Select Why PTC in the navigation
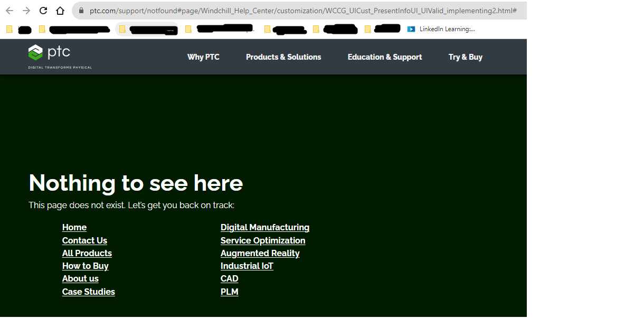The image size is (644, 318). [203, 57]
